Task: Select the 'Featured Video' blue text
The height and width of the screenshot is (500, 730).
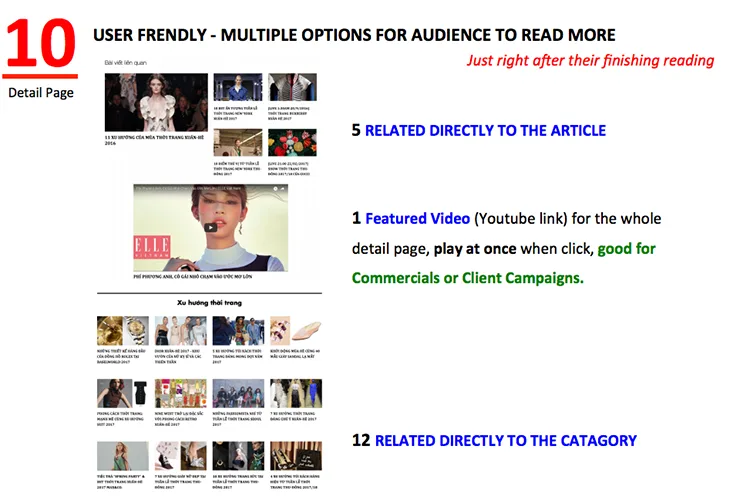Action: coord(418,218)
